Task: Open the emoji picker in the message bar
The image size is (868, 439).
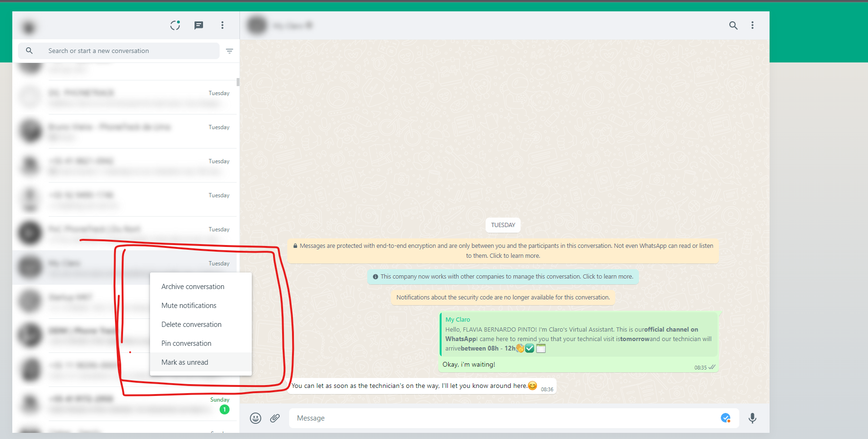Action: (256, 418)
